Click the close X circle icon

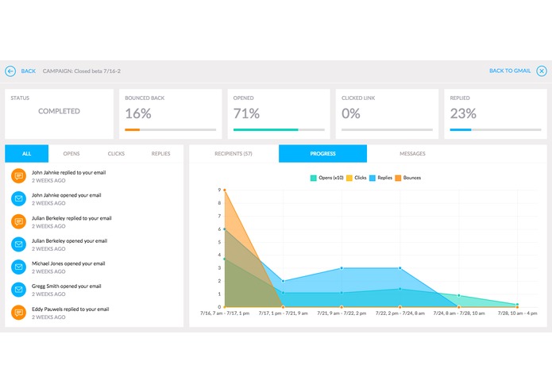542,71
